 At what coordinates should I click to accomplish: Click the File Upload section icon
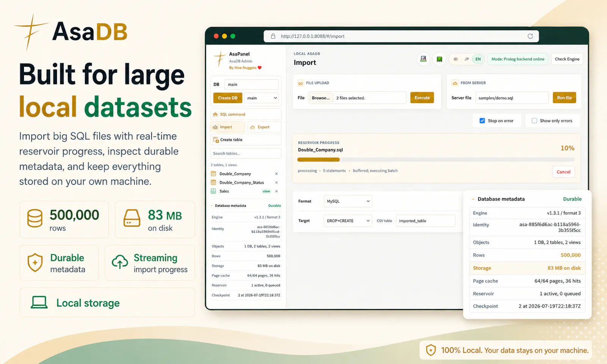click(x=300, y=83)
